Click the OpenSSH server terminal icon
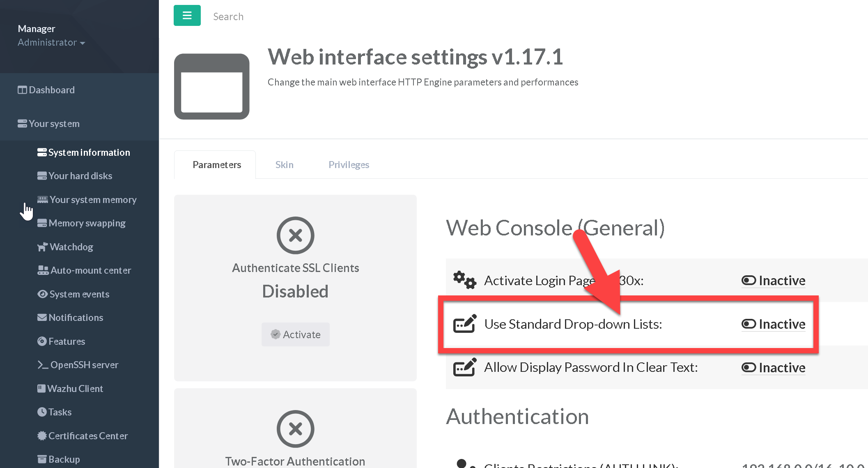The image size is (868, 468). [43, 365]
